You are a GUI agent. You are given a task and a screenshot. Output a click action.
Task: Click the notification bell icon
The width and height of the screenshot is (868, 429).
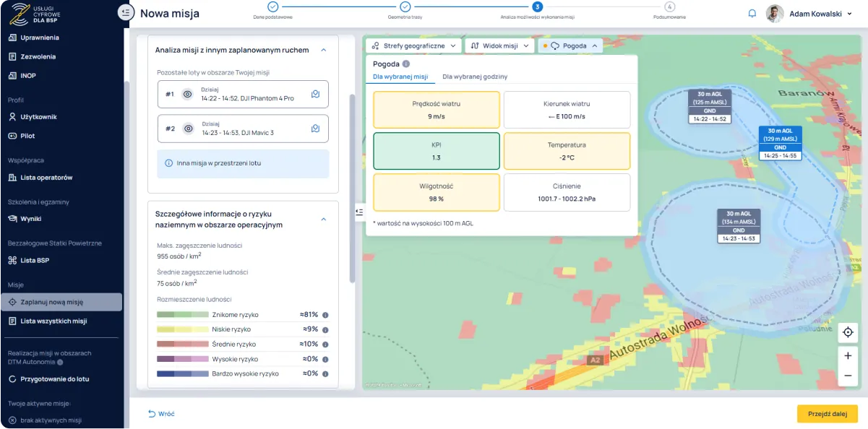tap(752, 13)
